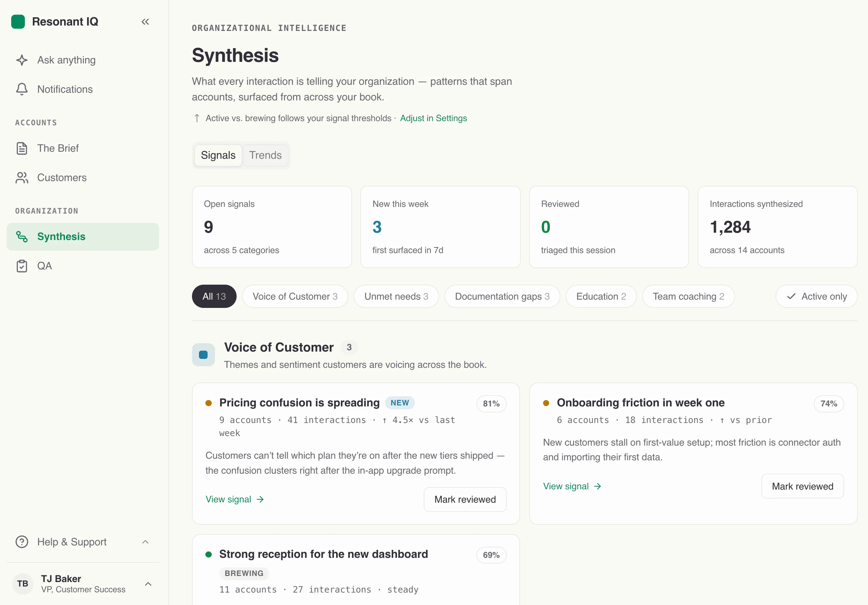Filter by Education chip
Viewport: 868px width, 605px height.
point(601,296)
